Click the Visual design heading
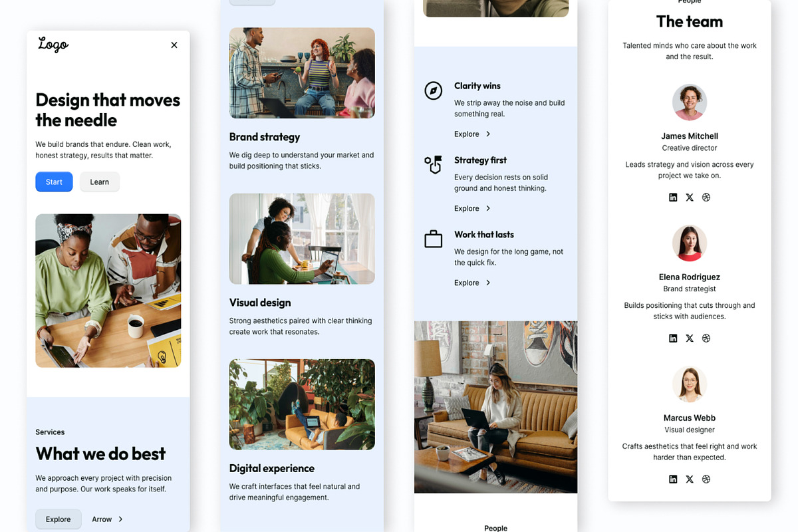This screenshot has height=532, width=798. (260, 303)
